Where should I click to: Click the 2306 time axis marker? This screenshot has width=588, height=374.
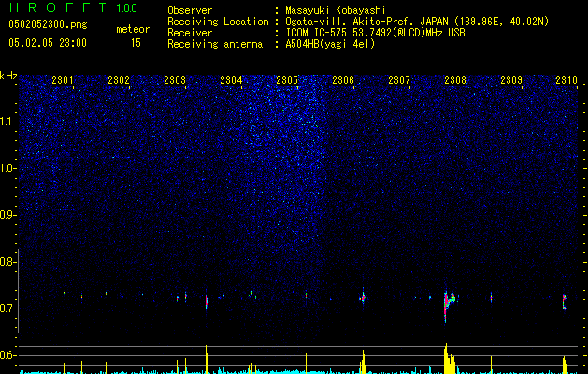click(343, 80)
